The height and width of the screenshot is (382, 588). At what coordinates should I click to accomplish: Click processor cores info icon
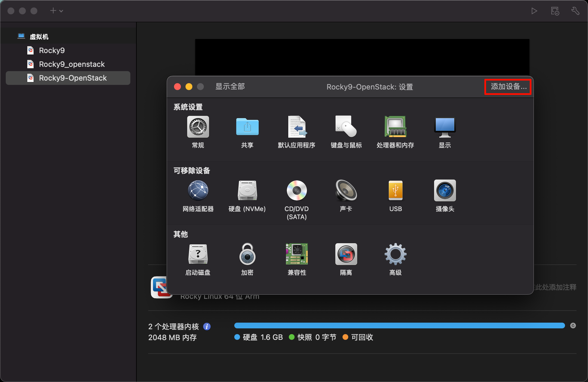coord(207,326)
